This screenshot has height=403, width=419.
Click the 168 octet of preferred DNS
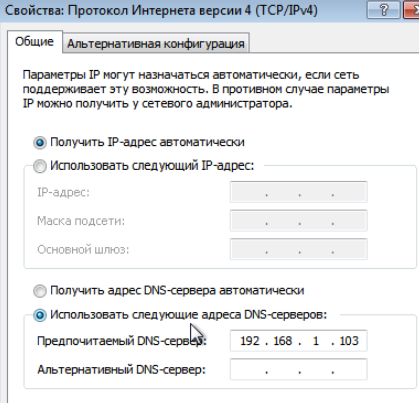(x=283, y=341)
